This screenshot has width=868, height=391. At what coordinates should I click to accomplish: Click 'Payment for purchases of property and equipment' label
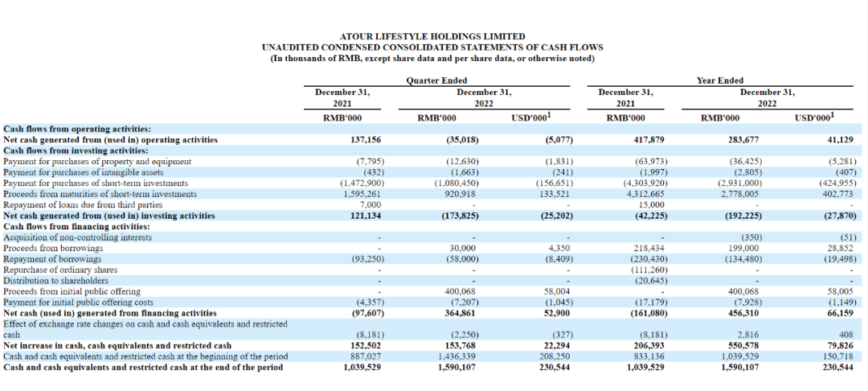tap(97, 162)
